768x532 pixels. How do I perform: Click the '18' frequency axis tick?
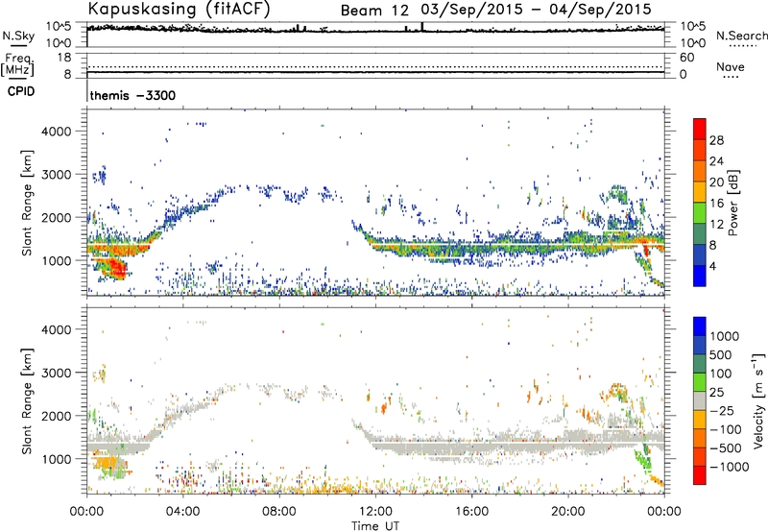(x=64, y=58)
